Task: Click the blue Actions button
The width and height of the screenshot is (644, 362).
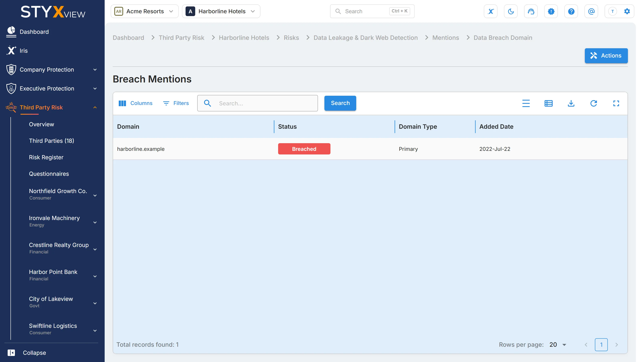Action: (606, 56)
